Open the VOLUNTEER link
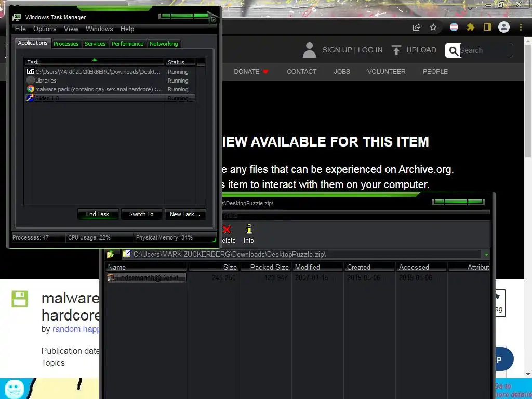This screenshot has height=399, width=532. 386,72
